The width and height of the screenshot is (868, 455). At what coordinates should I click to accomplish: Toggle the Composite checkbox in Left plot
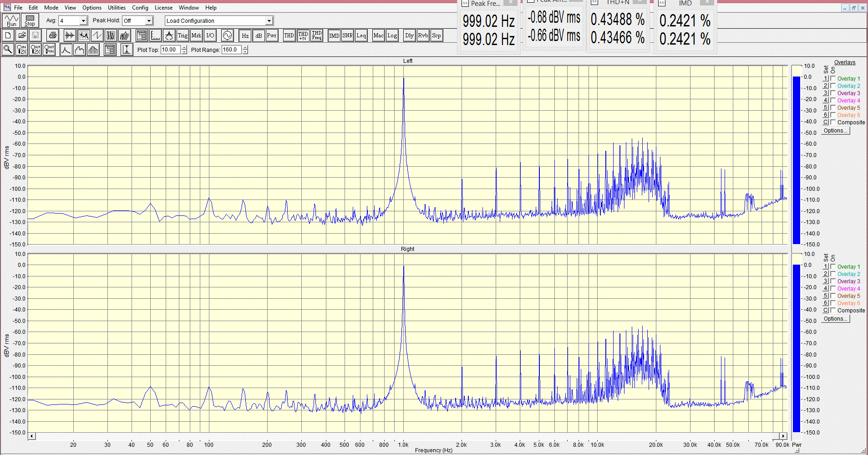tap(833, 122)
